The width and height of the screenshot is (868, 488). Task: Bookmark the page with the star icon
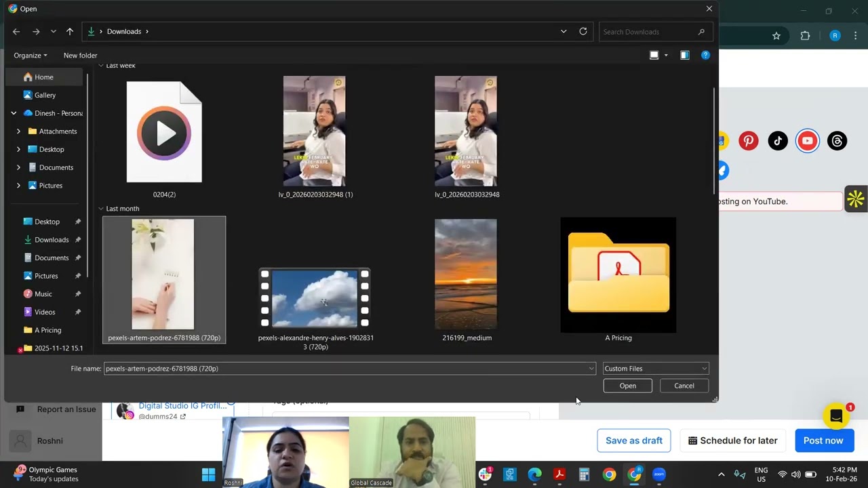(x=776, y=36)
